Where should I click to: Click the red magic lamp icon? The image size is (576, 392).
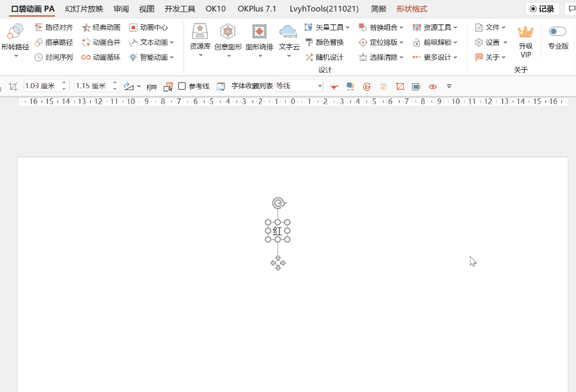pyautogui.click(x=334, y=87)
